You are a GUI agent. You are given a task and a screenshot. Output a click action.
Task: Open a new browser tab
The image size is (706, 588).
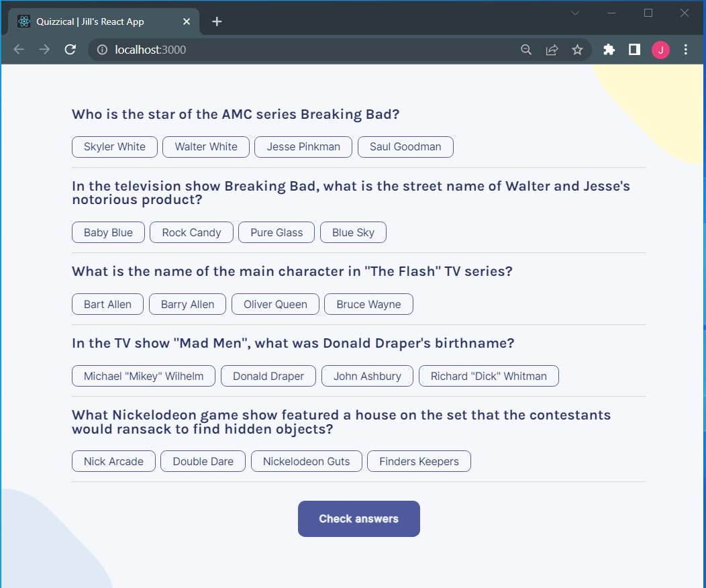[x=217, y=21]
